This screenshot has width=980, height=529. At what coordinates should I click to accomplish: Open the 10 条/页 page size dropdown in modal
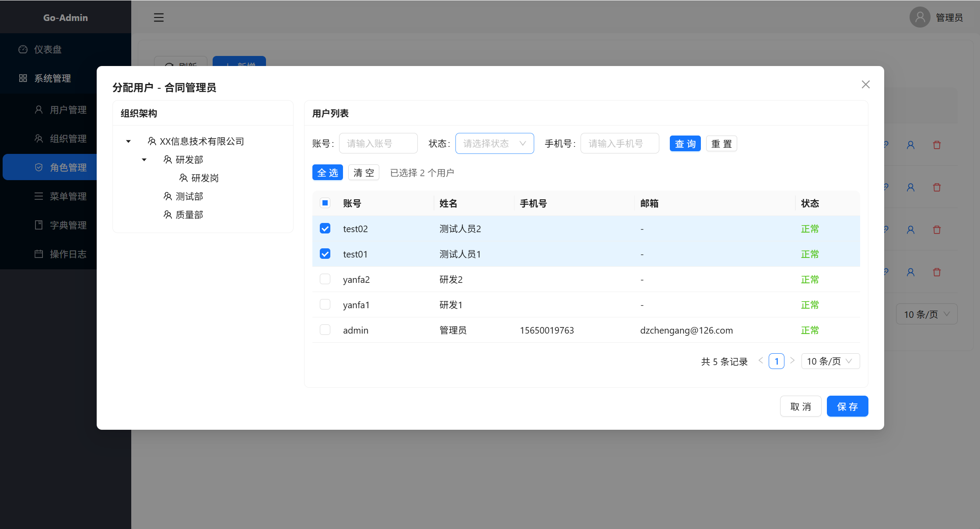[x=830, y=361]
